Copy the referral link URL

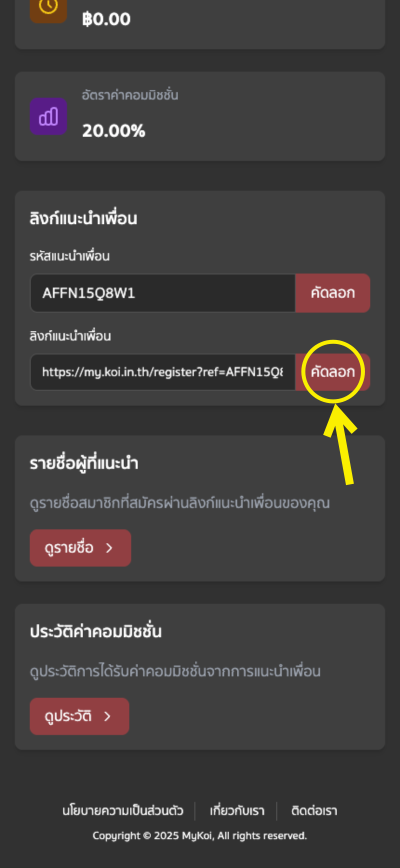click(332, 372)
